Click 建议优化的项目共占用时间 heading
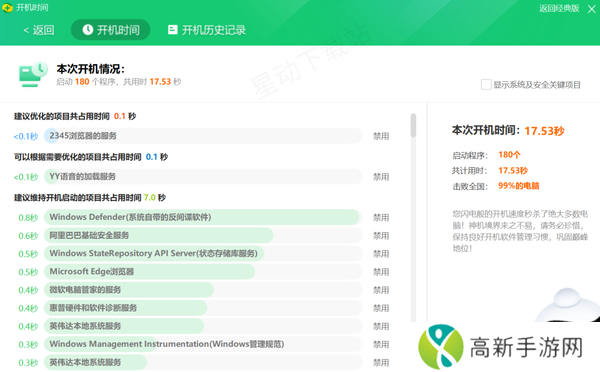 pos(75,116)
